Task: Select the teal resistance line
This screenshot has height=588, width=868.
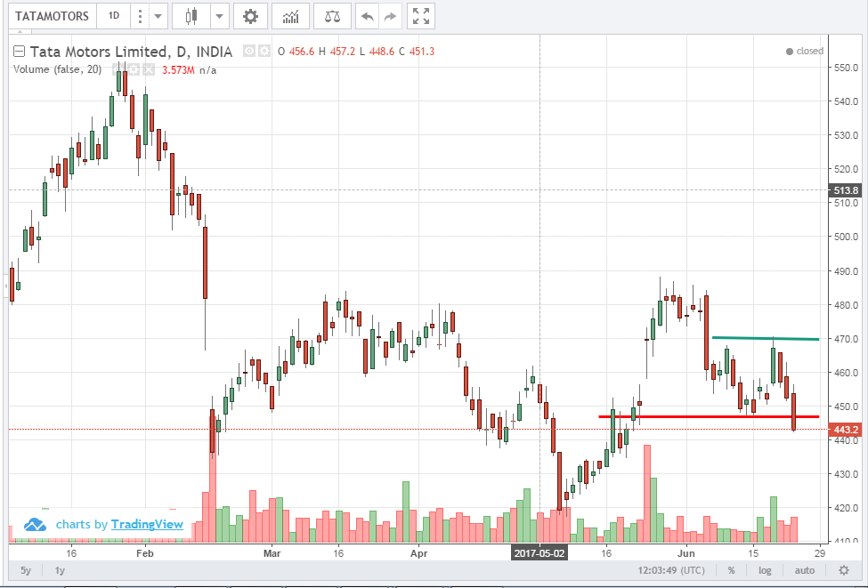Action: click(x=766, y=338)
